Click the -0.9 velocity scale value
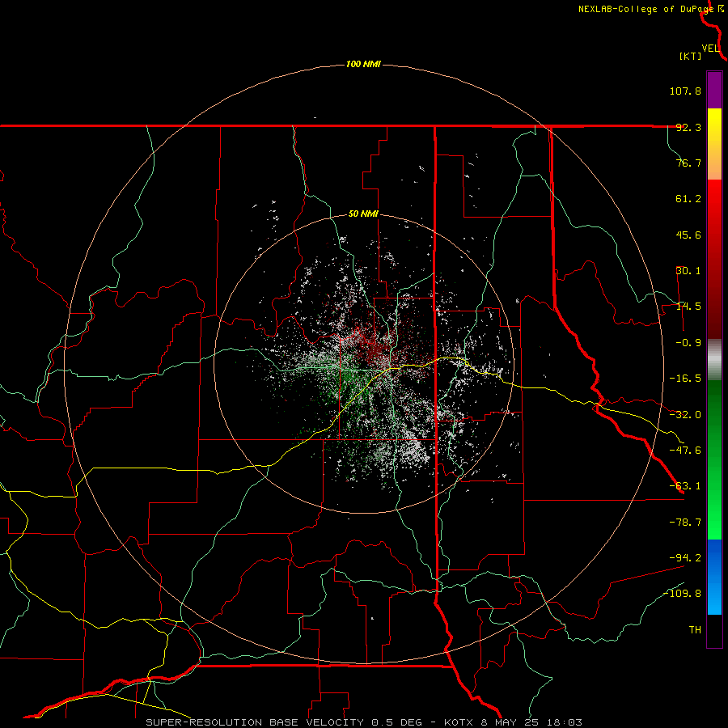728x728 pixels. click(x=688, y=343)
